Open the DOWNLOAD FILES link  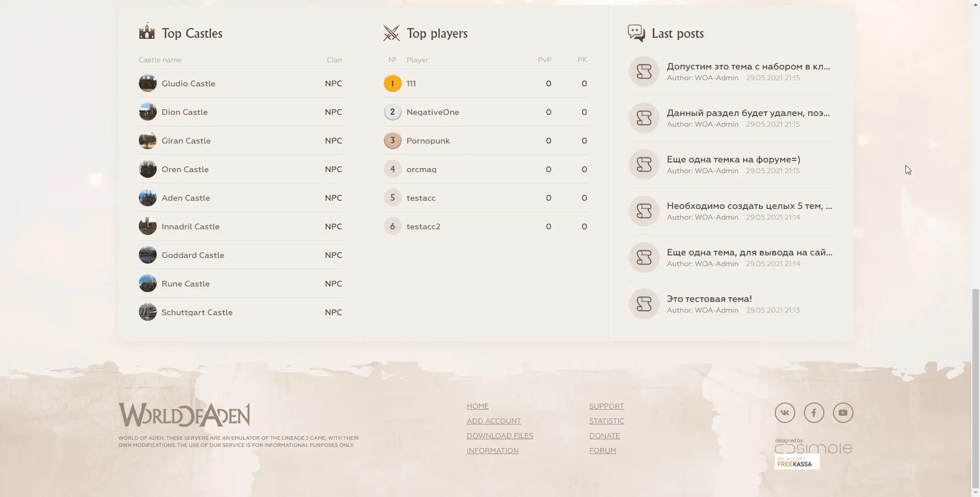point(500,436)
